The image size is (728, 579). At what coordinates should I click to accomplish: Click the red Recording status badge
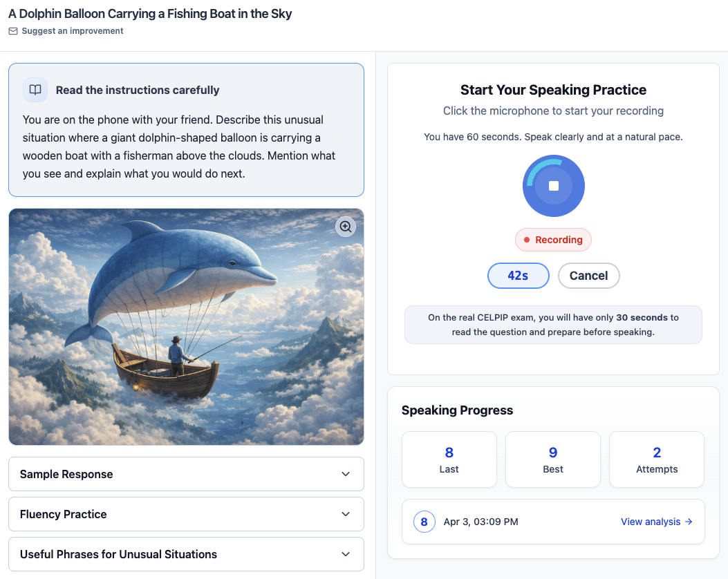coord(553,240)
